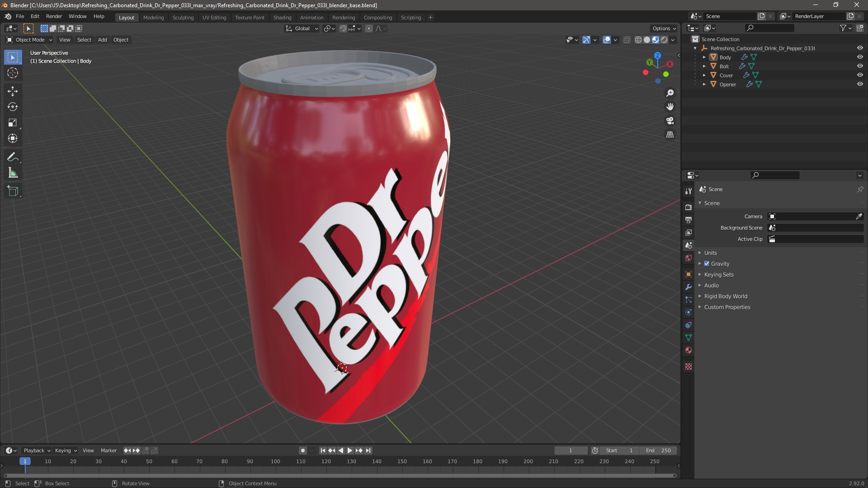Open the World properties tab
The width and height of the screenshot is (868, 488).
click(x=689, y=258)
